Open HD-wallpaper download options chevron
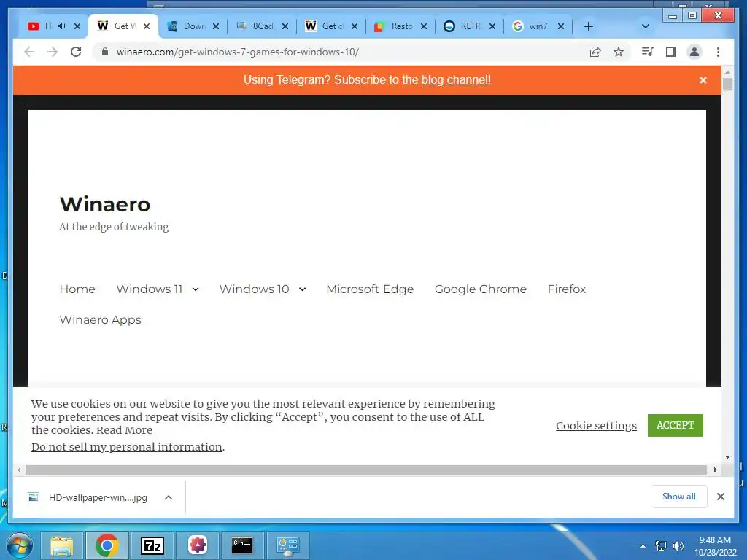Image resolution: width=747 pixels, height=560 pixels. [169, 497]
